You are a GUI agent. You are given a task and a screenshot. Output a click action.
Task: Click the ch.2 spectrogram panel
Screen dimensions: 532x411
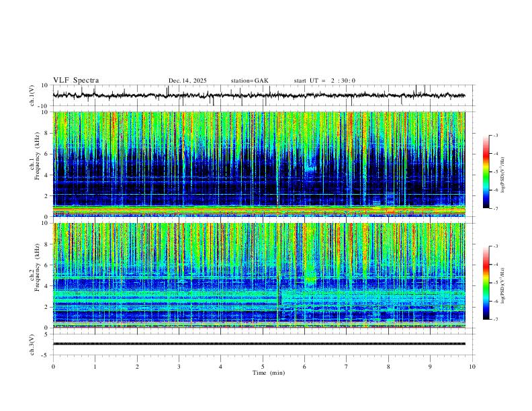point(259,275)
